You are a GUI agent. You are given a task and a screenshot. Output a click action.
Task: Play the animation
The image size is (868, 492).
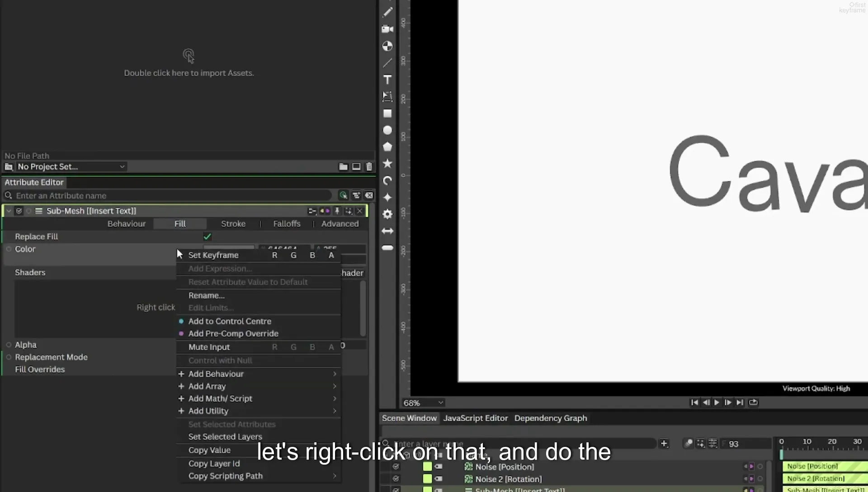tap(717, 402)
